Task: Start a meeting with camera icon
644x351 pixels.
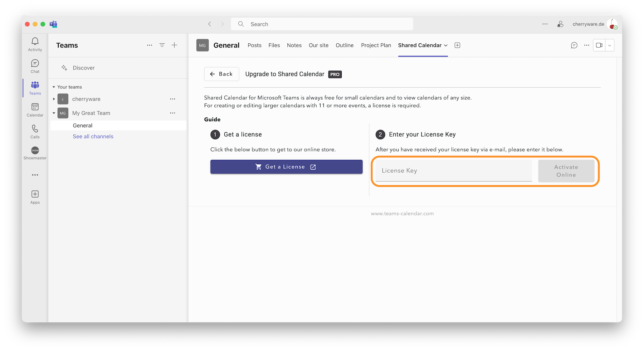Action: point(599,45)
